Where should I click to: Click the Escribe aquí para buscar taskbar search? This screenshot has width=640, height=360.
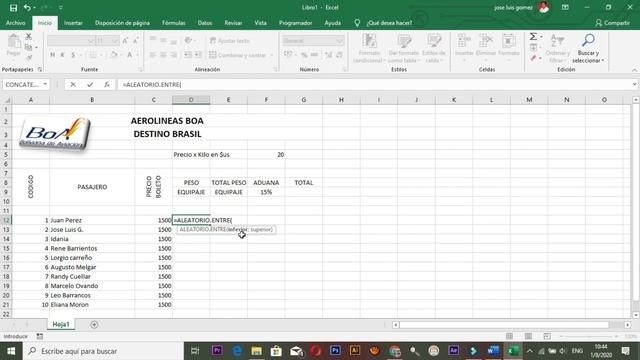click(102, 351)
